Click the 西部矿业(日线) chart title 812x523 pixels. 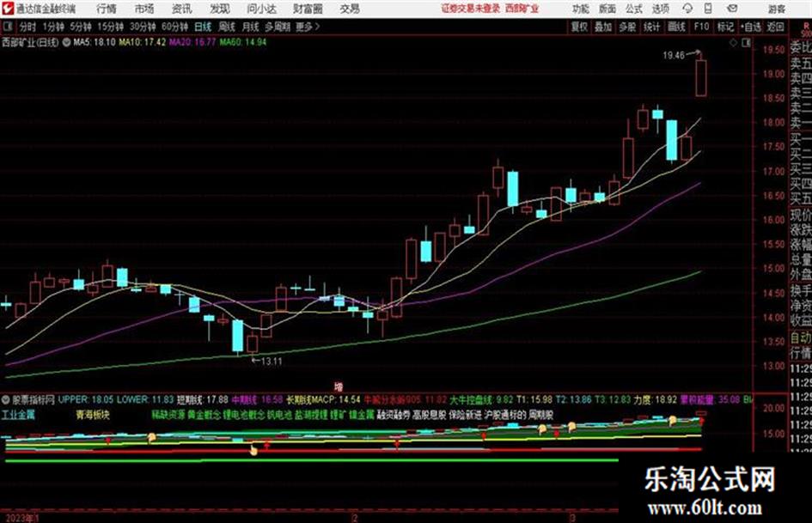coord(30,42)
